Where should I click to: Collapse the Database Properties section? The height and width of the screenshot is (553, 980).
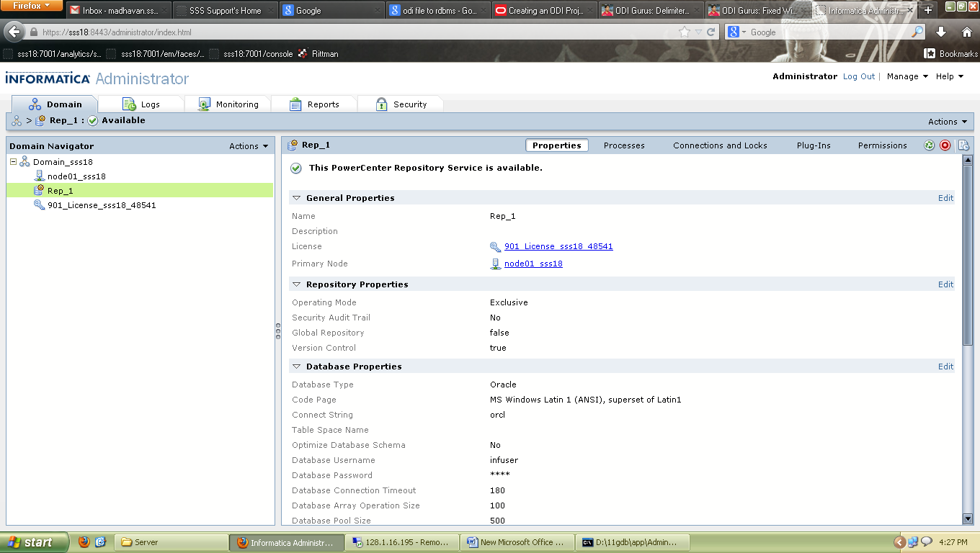coord(296,367)
